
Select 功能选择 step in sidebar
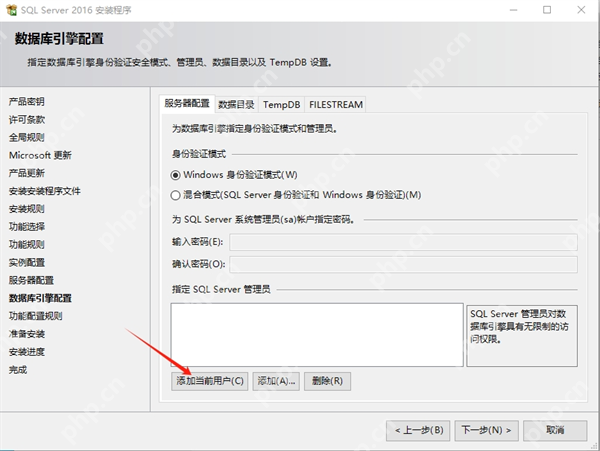coord(27,227)
